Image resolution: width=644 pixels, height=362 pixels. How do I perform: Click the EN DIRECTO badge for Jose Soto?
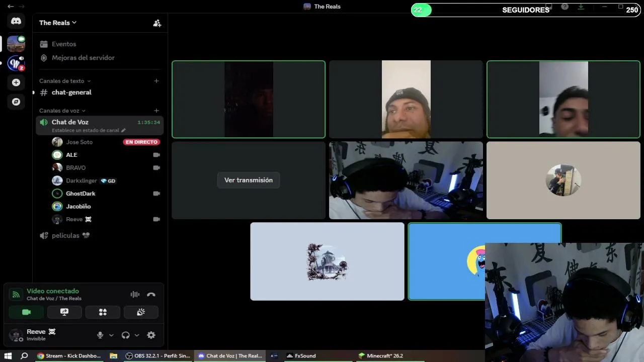[141, 142]
